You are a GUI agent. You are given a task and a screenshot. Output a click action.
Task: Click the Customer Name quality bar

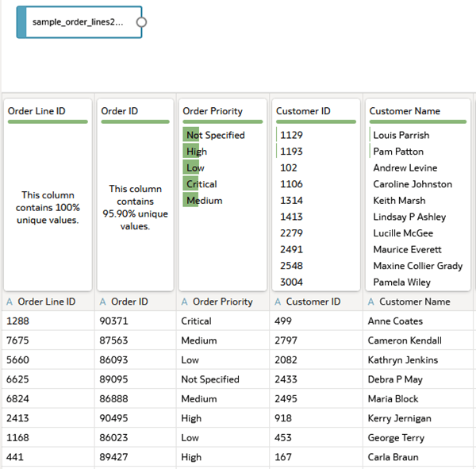point(418,121)
